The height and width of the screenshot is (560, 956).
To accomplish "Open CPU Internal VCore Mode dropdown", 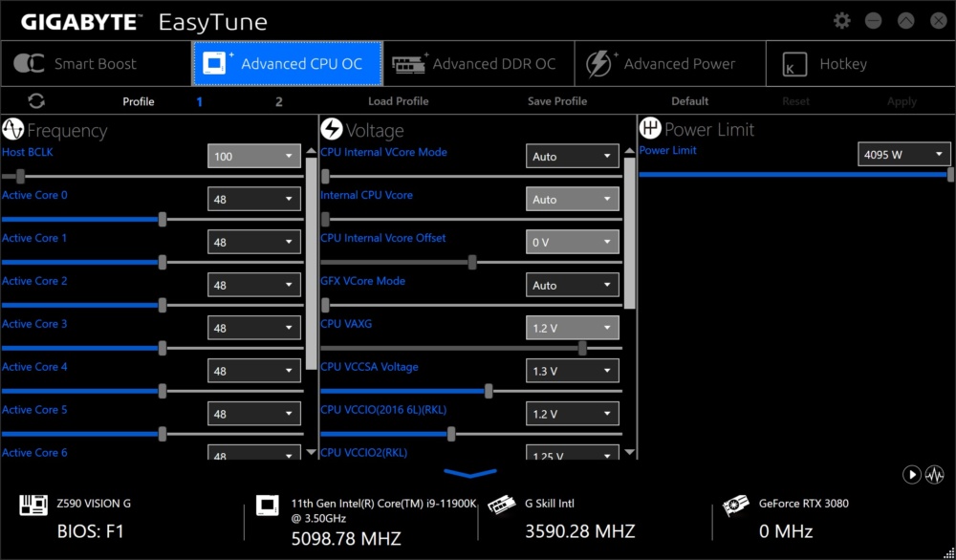I will click(572, 156).
